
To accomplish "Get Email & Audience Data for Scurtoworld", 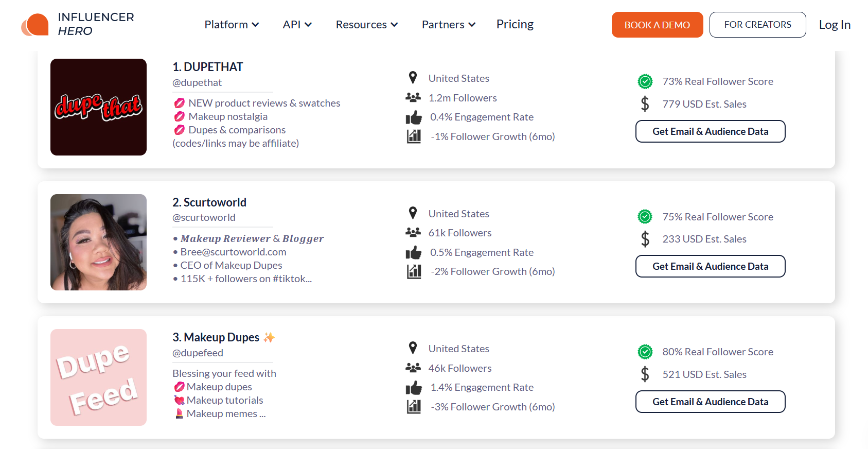I will (x=710, y=266).
